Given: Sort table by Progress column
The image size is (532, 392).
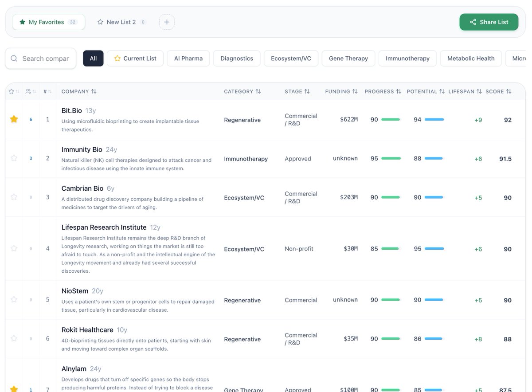Looking at the screenshot, I should (383, 91).
